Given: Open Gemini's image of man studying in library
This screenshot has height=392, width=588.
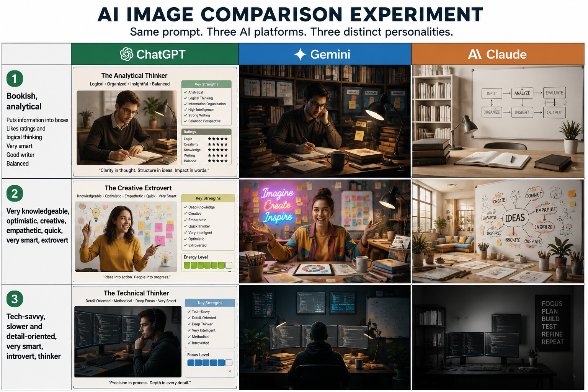Looking at the screenshot, I should 325,121.
